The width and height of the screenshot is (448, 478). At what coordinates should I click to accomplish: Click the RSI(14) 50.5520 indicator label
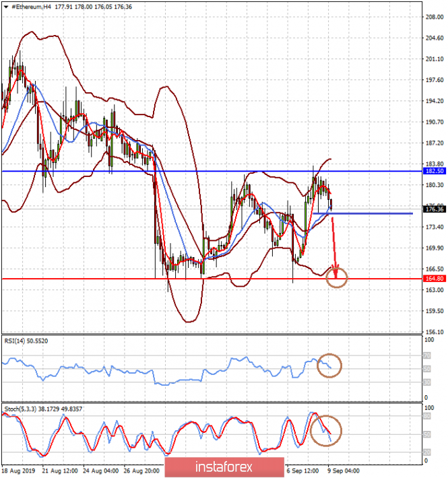point(26,341)
